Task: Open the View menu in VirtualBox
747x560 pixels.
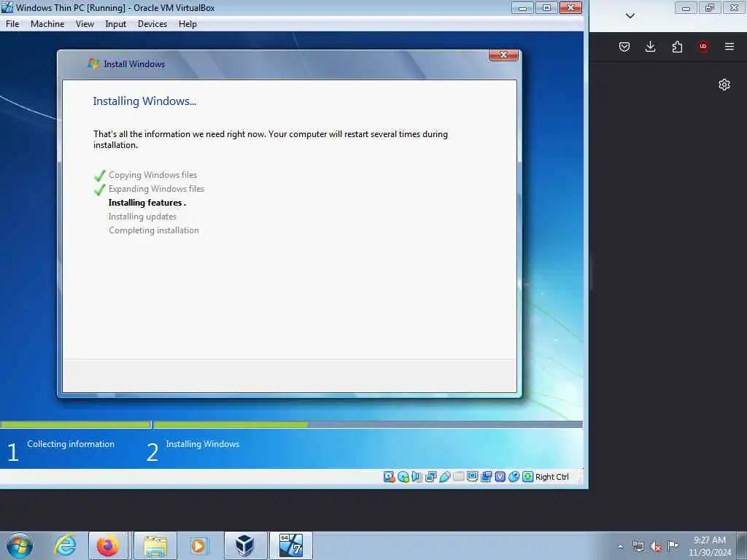Action: click(85, 24)
